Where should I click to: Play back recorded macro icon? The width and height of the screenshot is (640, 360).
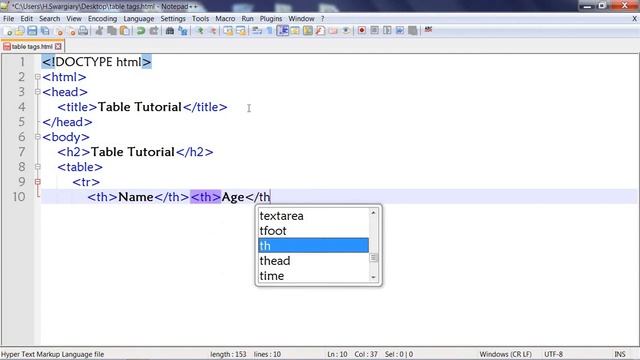pos(387,31)
